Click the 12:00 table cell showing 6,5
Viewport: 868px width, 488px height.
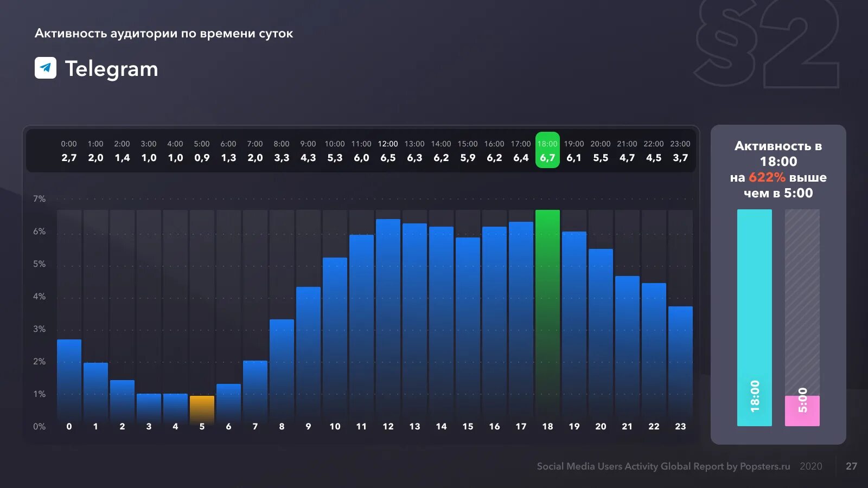[x=388, y=151]
